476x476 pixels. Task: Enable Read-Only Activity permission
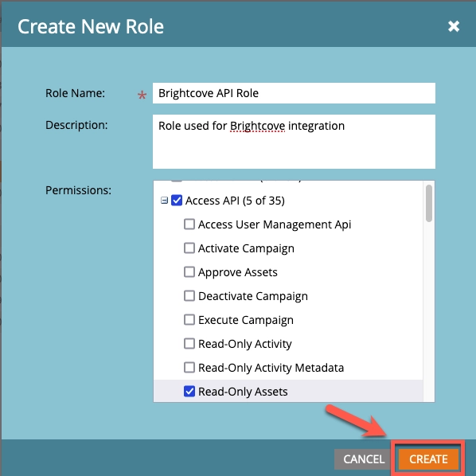(189, 344)
